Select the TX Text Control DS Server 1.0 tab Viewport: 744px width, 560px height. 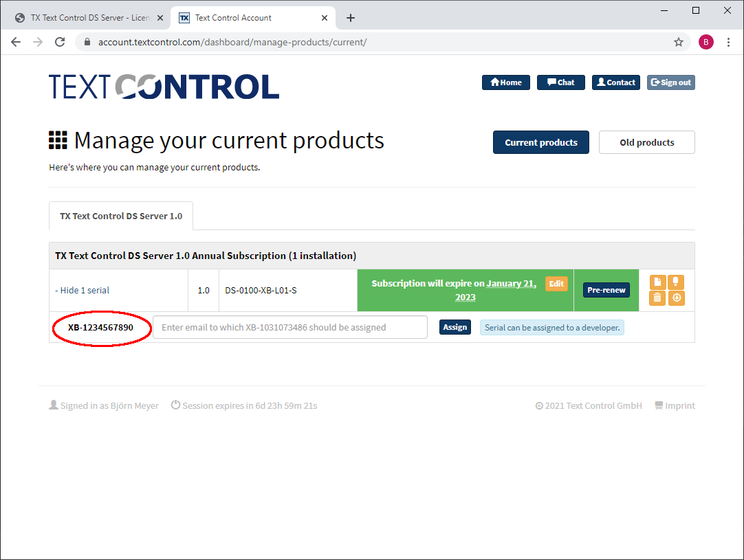click(x=121, y=216)
